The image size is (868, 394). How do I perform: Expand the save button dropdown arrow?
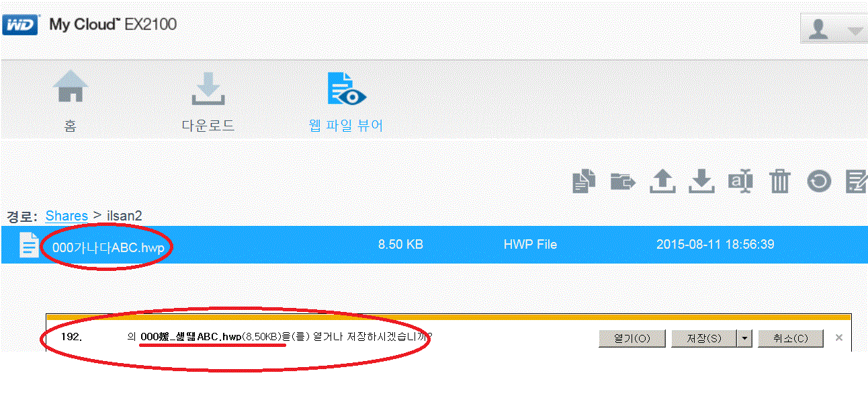click(x=744, y=338)
